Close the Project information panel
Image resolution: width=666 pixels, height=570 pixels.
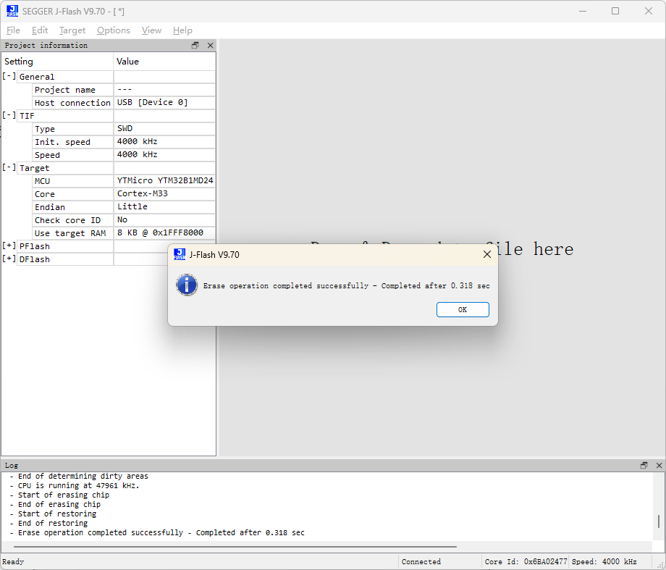210,45
